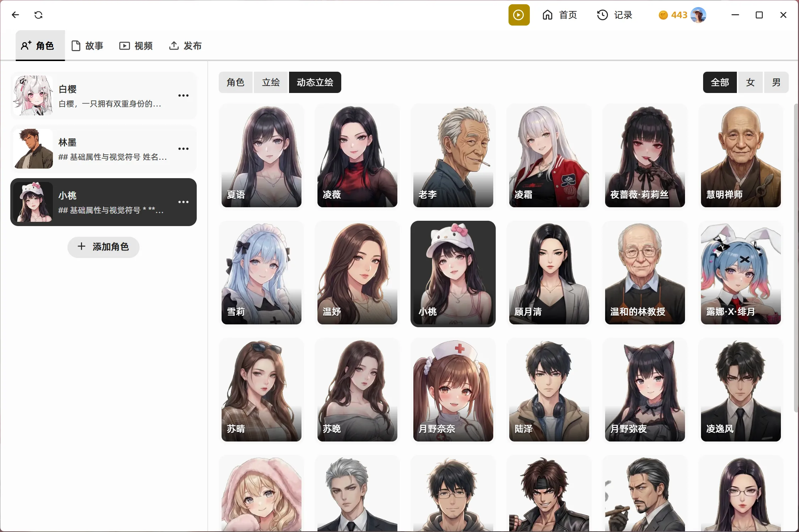Select the 动态立绘 filter tab
Viewport: 799px width, 532px height.
pos(315,82)
